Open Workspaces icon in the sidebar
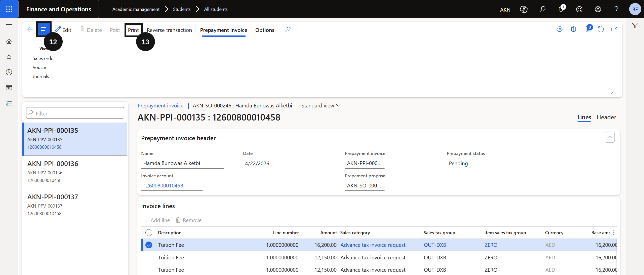The image size is (644, 275). (9, 88)
